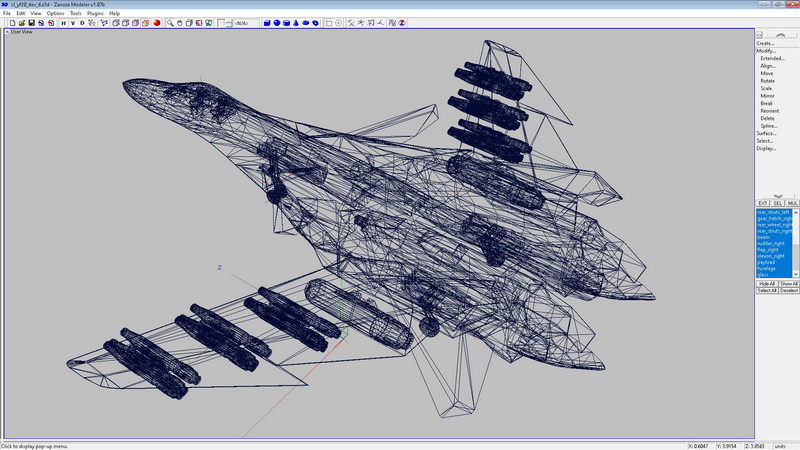Click the red sphere toolbar icon
The width and height of the screenshot is (800, 450).
tap(157, 23)
